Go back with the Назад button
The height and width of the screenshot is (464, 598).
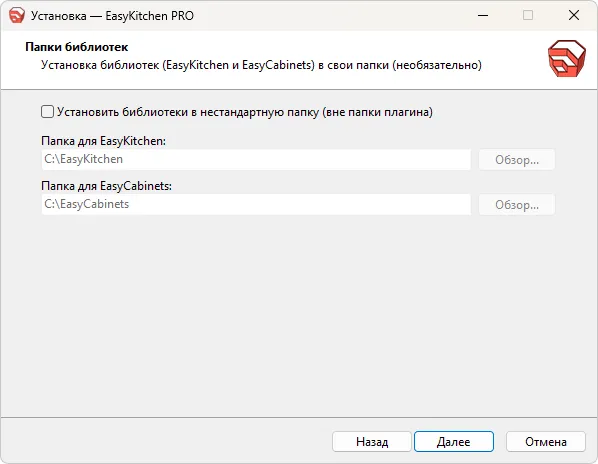pos(372,442)
